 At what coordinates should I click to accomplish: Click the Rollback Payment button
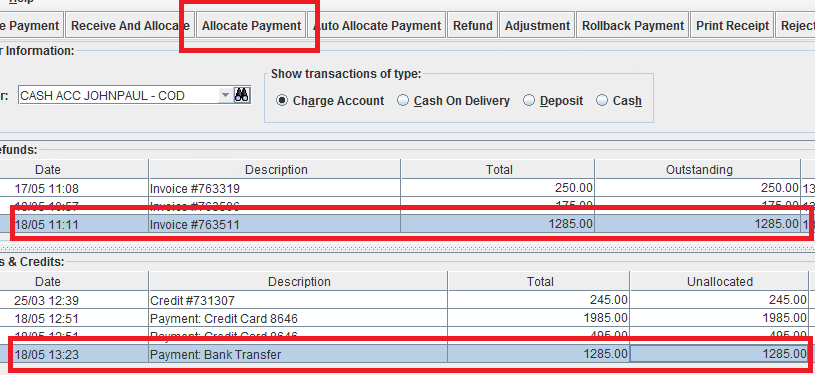coord(633,25)
